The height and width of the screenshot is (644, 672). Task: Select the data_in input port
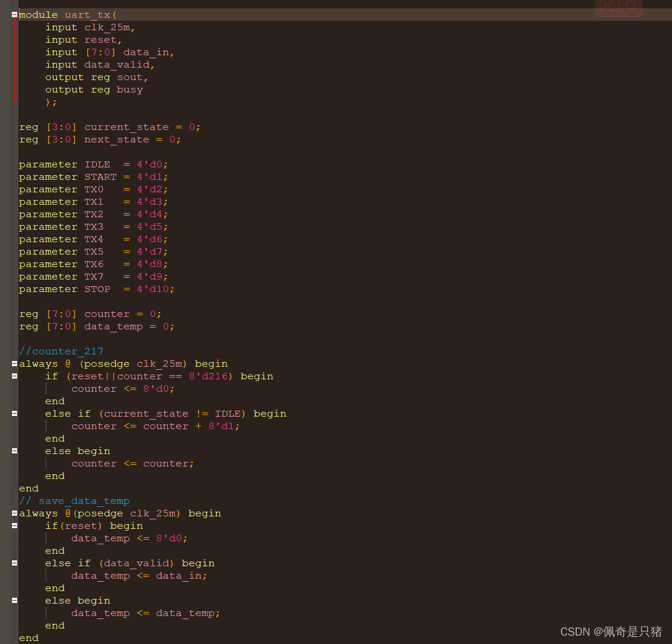coord(145,52)
